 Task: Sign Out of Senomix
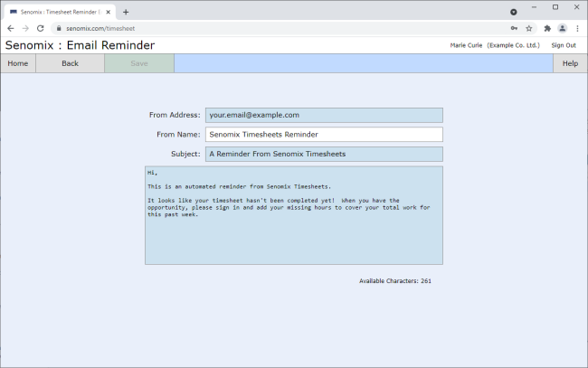coord(564,45)
